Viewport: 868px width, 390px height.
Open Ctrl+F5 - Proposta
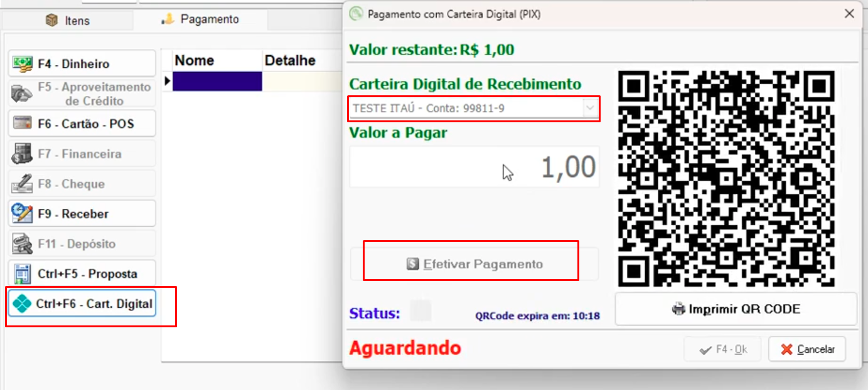point(82,274)
